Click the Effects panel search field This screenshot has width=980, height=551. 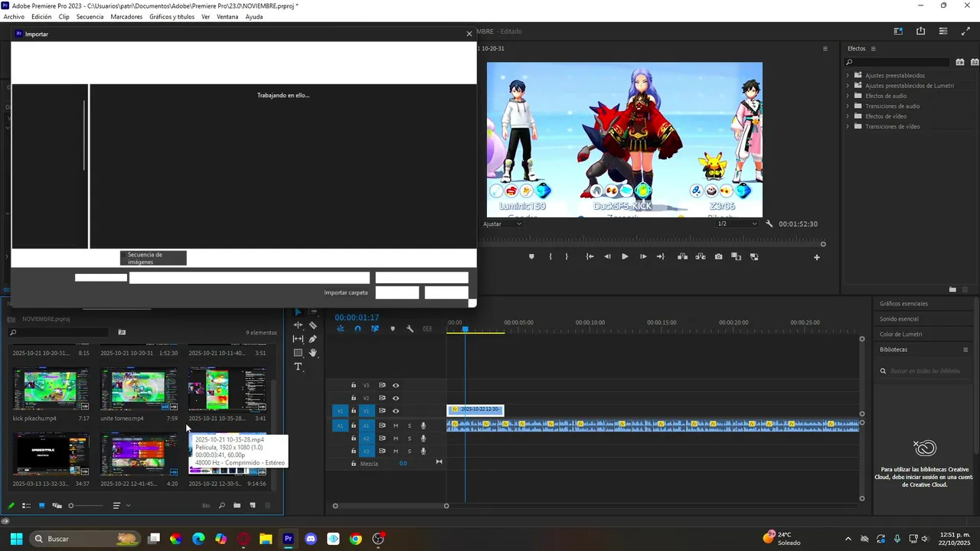coord(897,62)
